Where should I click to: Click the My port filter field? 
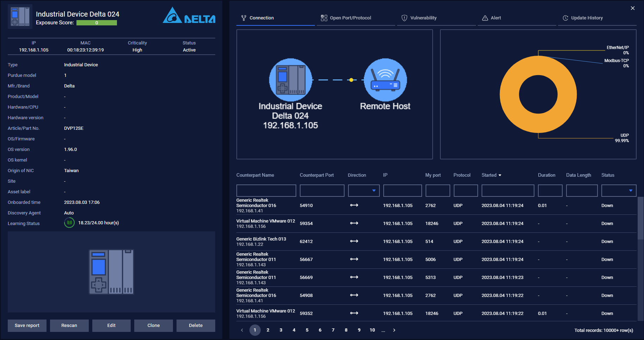tap(438, 190)
